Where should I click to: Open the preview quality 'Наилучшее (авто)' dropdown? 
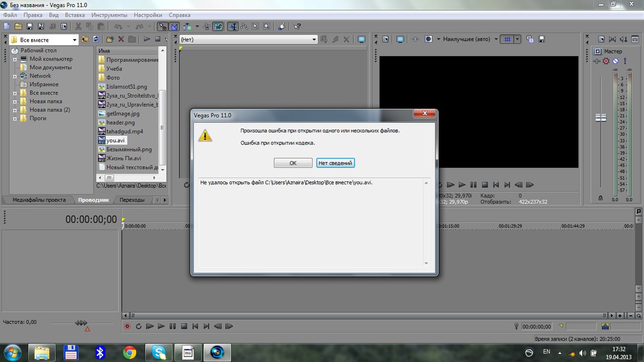[x=496, y=39]
